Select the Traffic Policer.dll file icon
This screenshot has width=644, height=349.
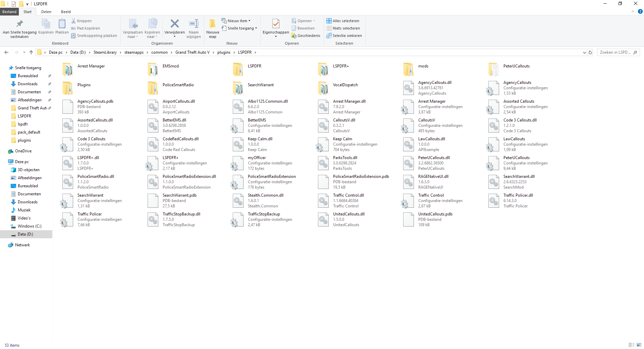(x=493, y=201)
